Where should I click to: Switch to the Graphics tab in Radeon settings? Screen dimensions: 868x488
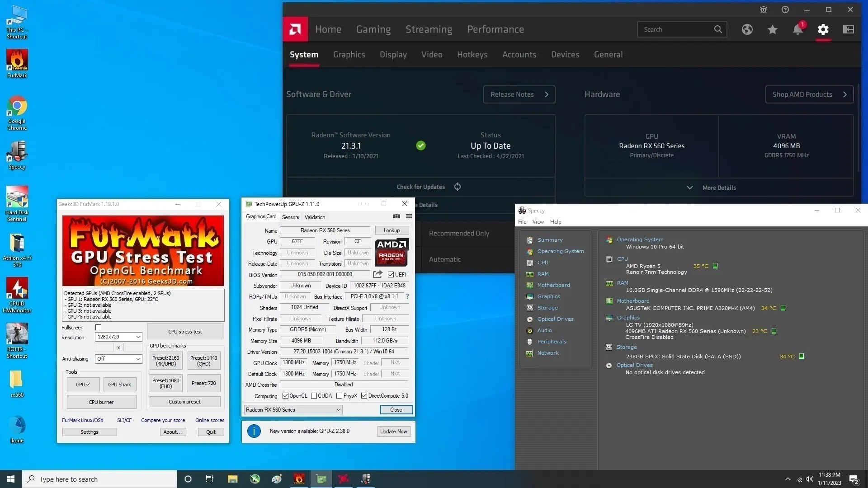click(349, 55)
